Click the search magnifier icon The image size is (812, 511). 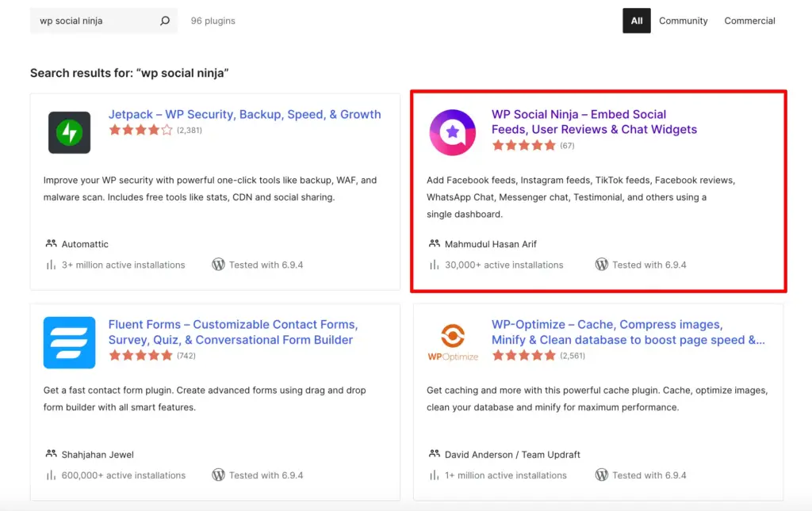coord(164,20)
